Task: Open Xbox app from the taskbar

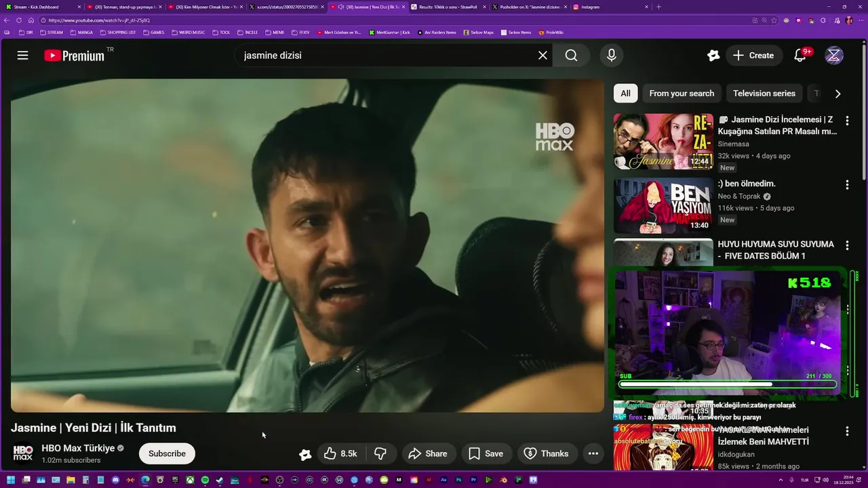Action: click(190, 481)
